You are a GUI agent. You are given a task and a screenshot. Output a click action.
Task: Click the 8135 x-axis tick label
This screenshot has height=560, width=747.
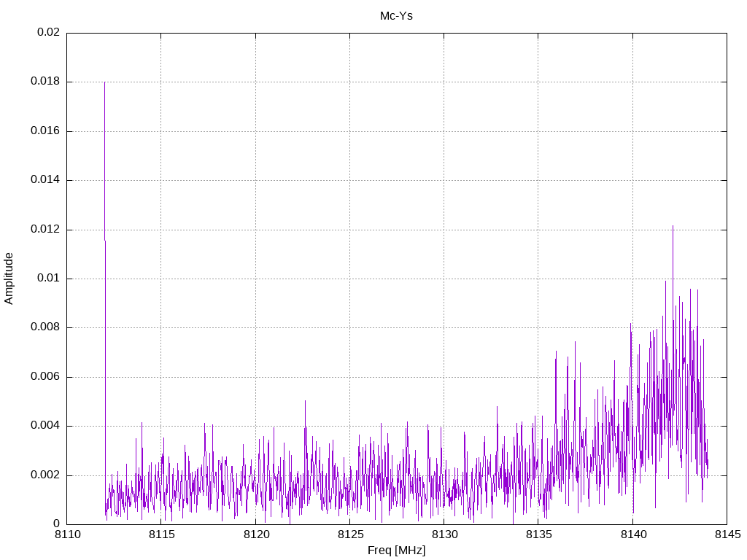(x=538, y=536)
